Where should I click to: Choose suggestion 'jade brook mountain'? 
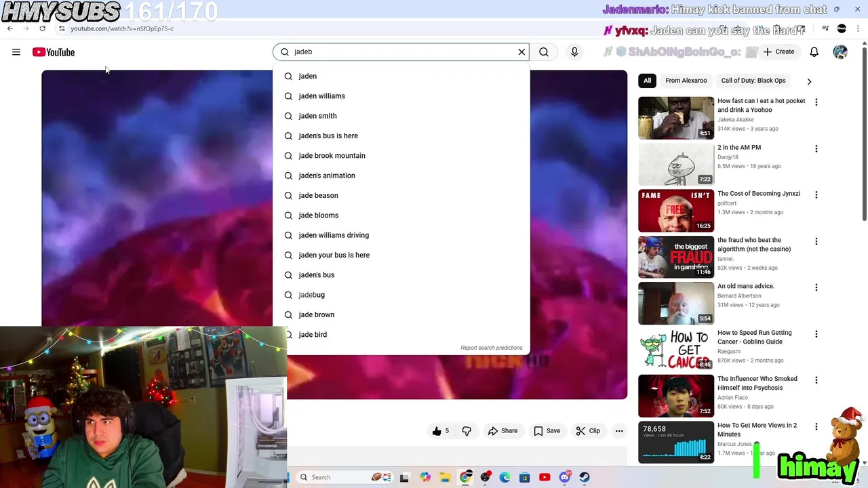point(401,155)
